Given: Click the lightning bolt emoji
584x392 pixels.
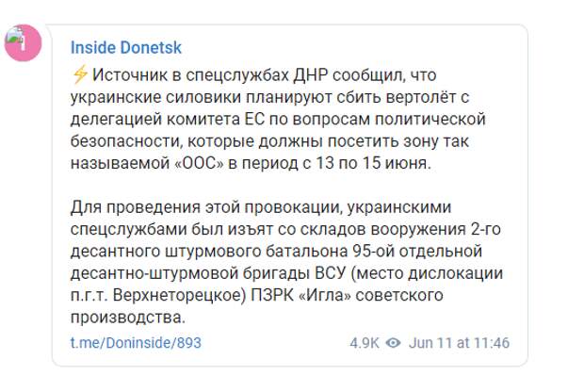Looking at the screenshot, I should click(80, 74).
